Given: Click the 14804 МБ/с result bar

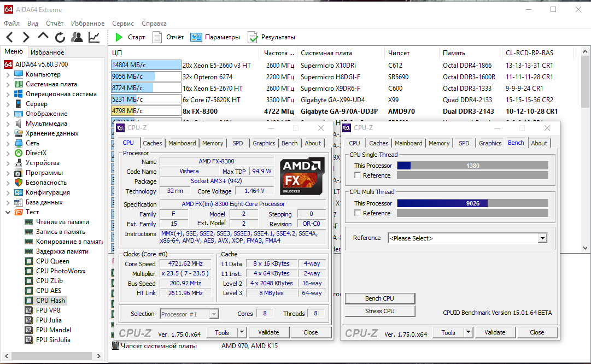Looking at the screenshot, I should (146, 65).
